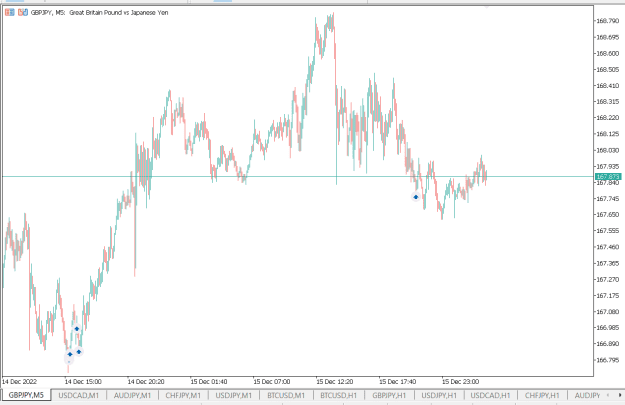Click the 168.125 price scale label
This screenshot has width=625, height=405.
point(607,134)
